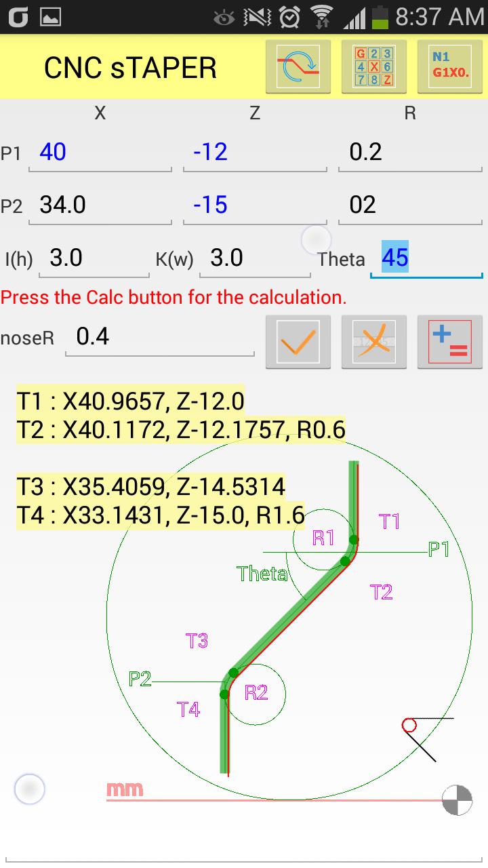Open the taper shape selector icon
Image resolution: width=488 pixels, height=868 pixels.
coord(298,66)
